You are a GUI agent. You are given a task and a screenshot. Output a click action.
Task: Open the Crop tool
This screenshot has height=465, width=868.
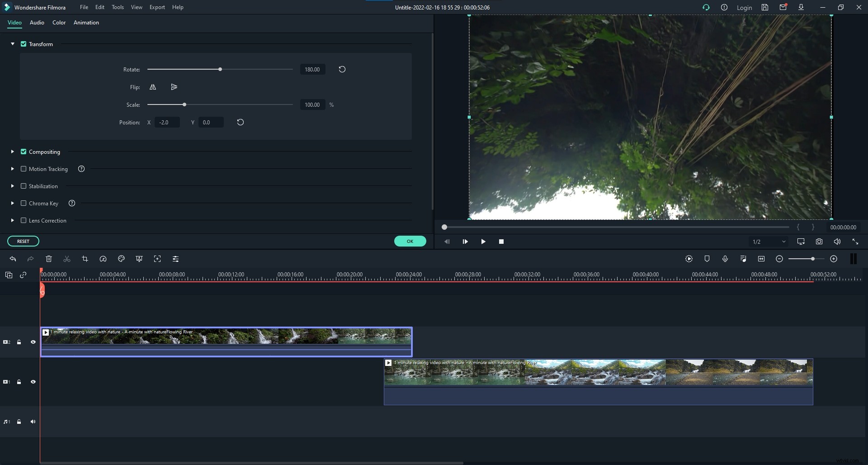click(x=85, y=259)
